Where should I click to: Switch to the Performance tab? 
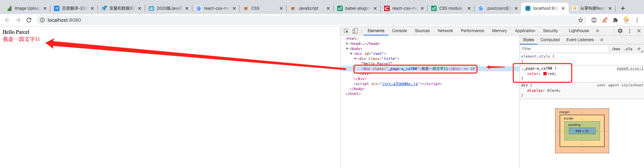point(473,31)
